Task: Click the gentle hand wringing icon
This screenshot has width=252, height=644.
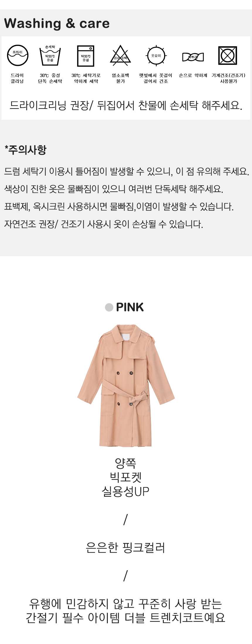Action: point(193,57)
